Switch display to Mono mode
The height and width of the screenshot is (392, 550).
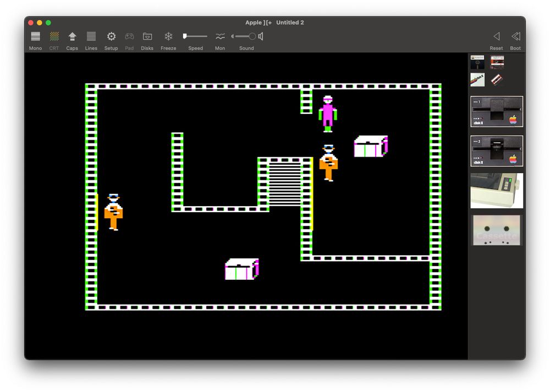coord(35,36)
